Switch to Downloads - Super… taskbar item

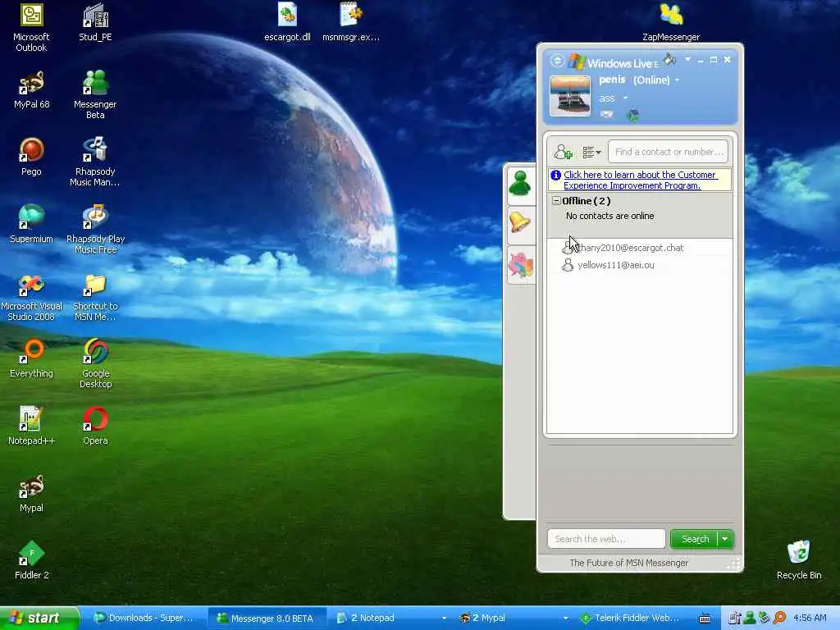coord(143,619)
